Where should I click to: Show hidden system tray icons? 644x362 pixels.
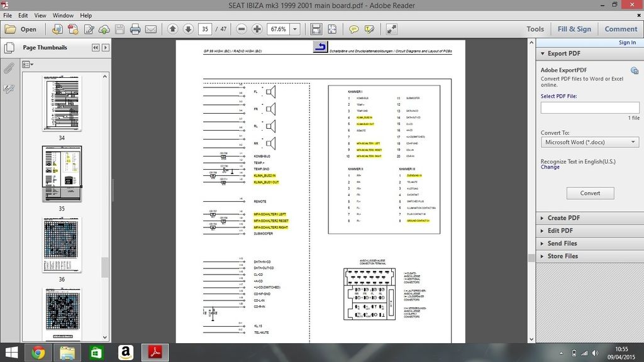pos(561,353)
